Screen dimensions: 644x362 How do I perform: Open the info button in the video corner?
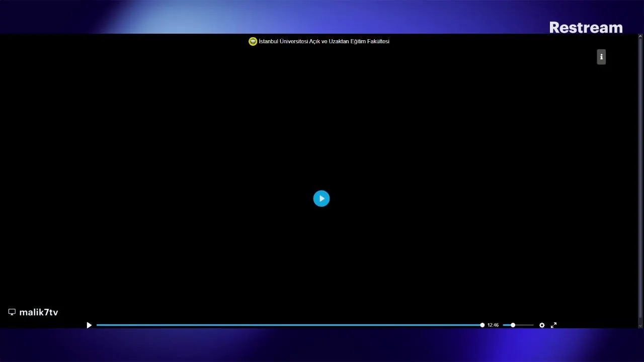click(601, 57)
